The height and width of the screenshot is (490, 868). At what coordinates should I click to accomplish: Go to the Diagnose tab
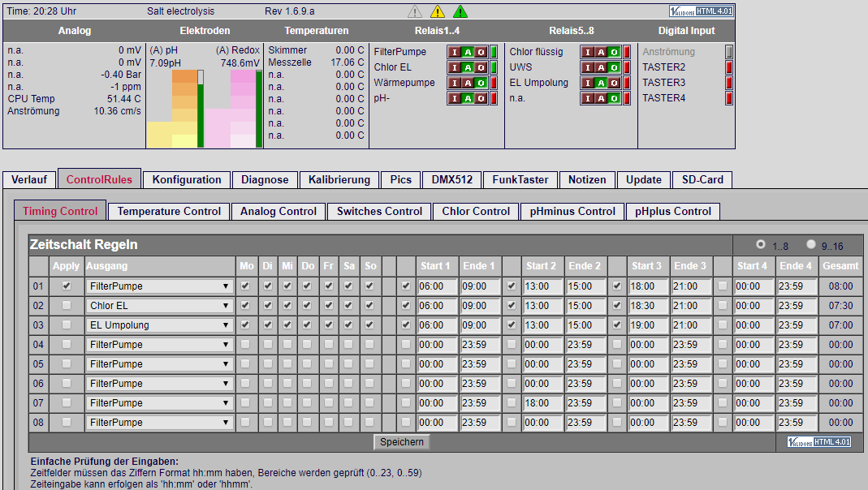(x=265, y=180)
